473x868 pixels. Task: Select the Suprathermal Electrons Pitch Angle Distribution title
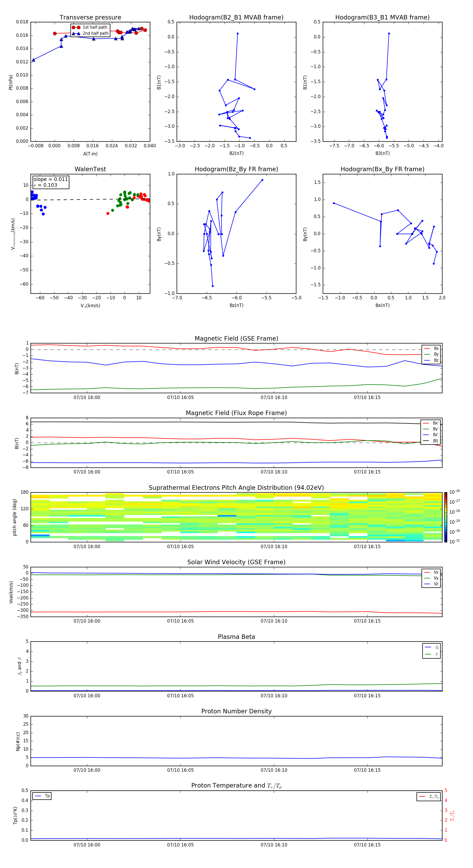236,488
